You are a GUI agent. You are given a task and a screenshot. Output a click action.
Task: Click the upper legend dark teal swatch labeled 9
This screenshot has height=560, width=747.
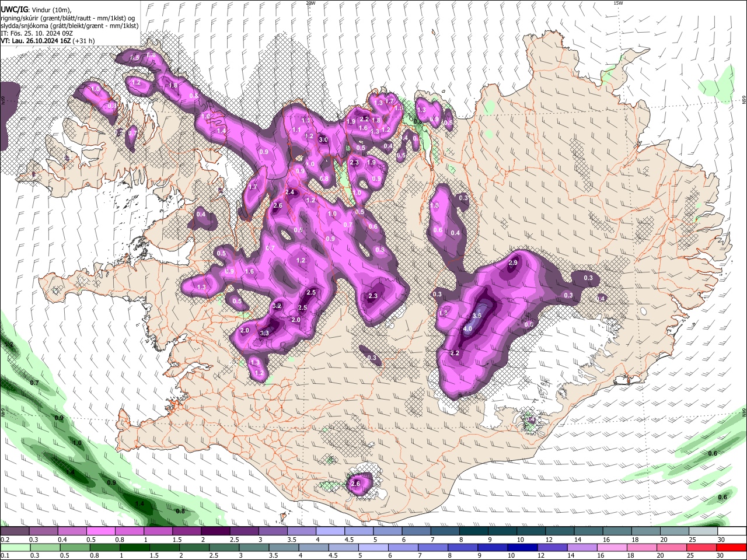click(x=502, y=531)
